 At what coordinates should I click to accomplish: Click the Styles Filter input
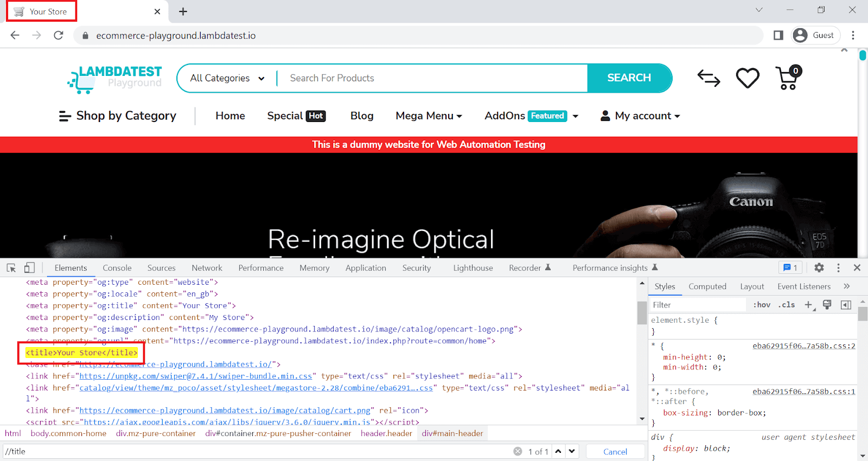pos(698,305)
